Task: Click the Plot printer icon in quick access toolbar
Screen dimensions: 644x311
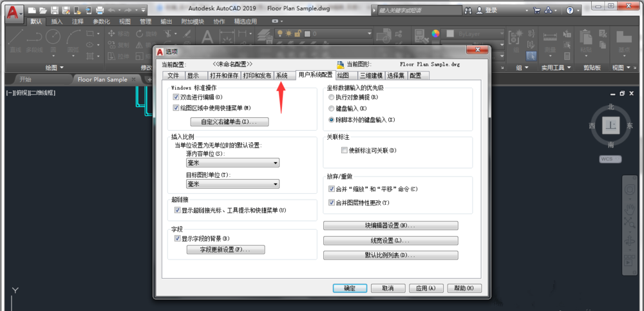Action: pos(99,10)
